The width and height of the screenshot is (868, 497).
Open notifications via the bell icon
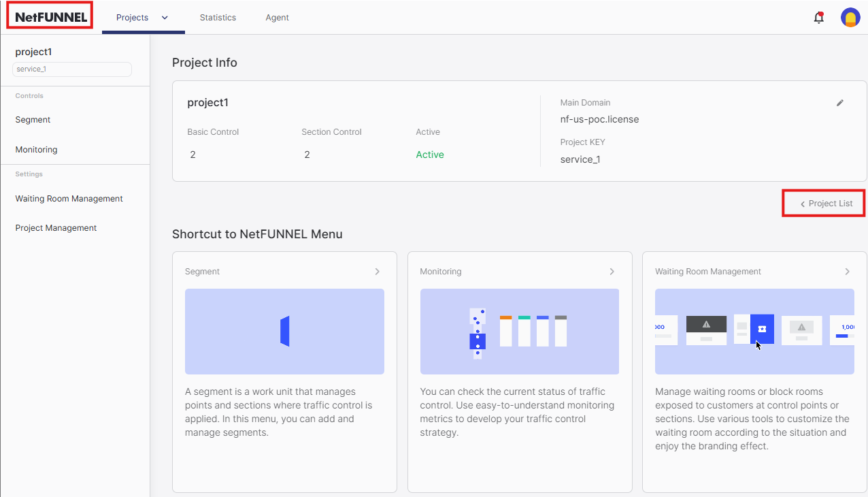click(818, 18)
